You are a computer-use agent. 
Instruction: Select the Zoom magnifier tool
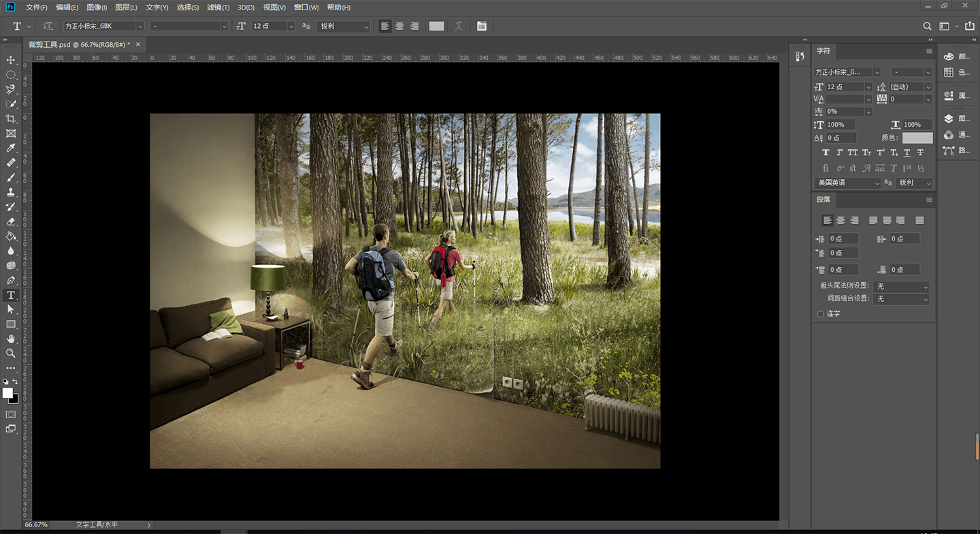point(11,354)
